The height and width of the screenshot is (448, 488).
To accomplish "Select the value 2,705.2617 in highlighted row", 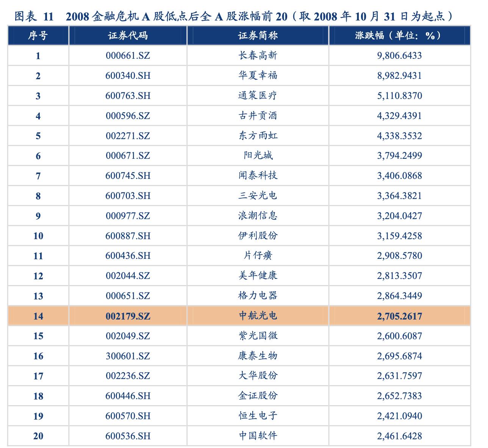I will point(399,316).
